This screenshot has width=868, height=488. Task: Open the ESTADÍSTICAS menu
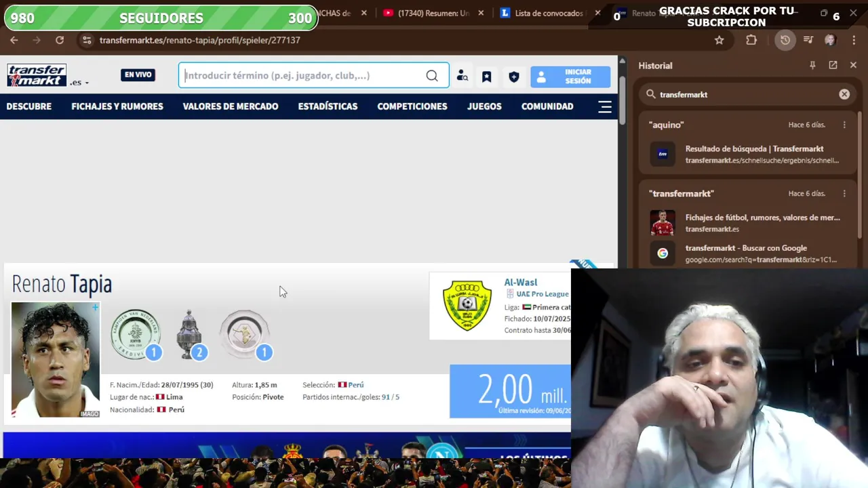[x=328, y=106]
